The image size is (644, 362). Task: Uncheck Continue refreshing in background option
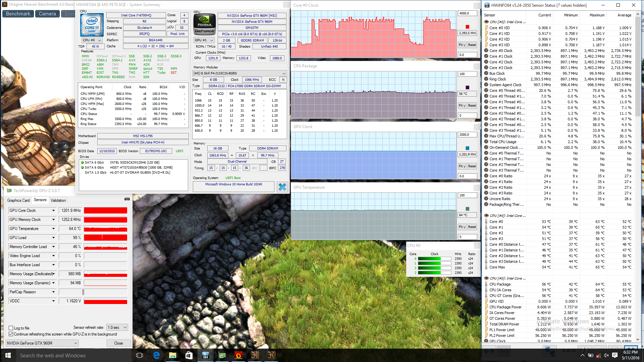click(11, 334)
